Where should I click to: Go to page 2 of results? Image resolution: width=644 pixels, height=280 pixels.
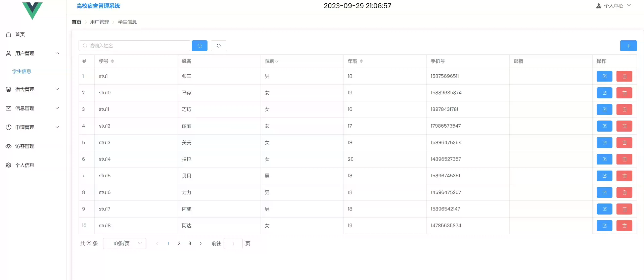click(179, 243)
